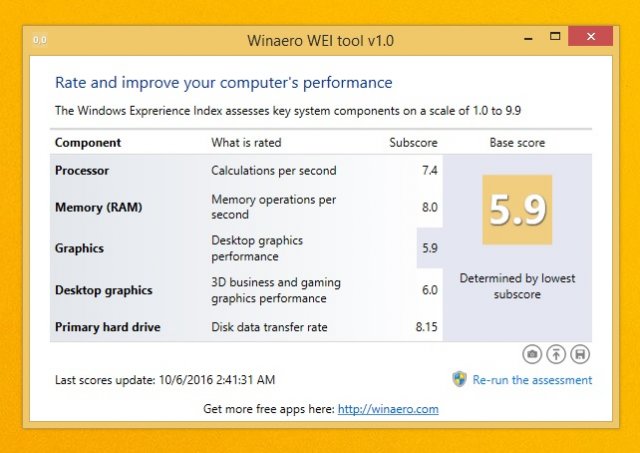Click the shield icon beside Re-run
This screenshot has width=640, height=453.
(460, 379)
